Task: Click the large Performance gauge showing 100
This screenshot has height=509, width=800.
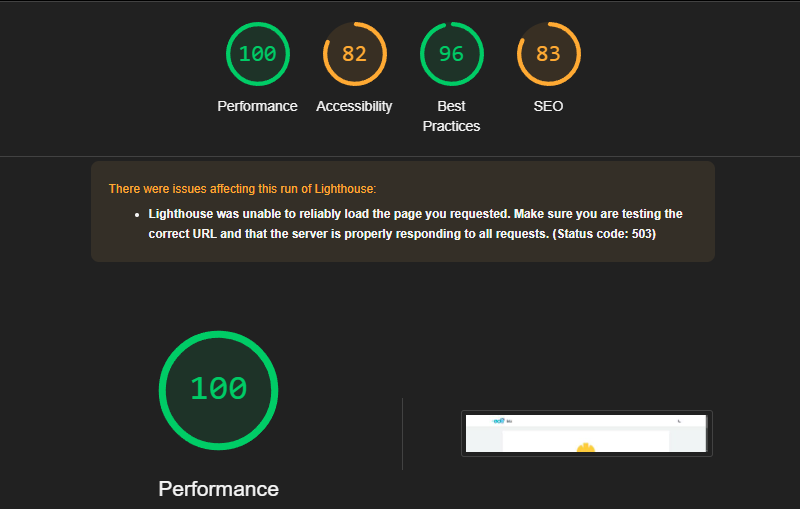Action: coord(218,390)
